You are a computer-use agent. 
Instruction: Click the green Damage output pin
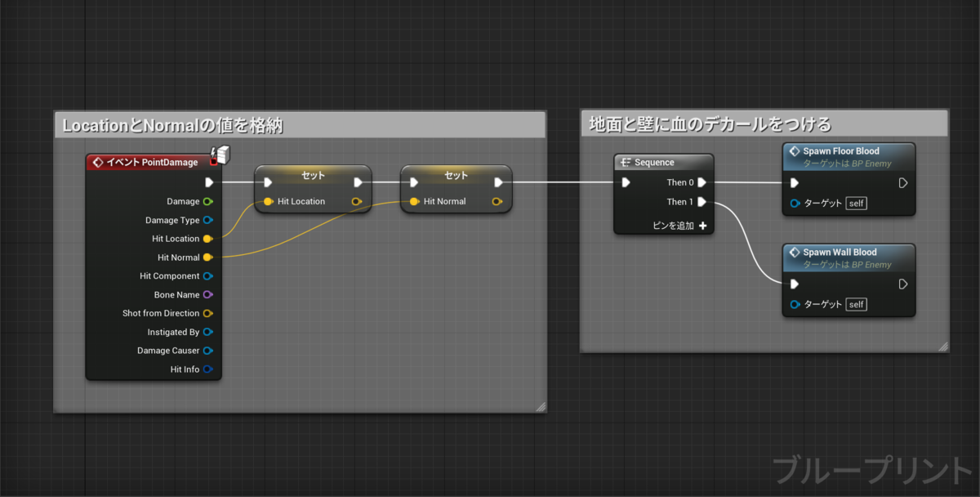207,201
